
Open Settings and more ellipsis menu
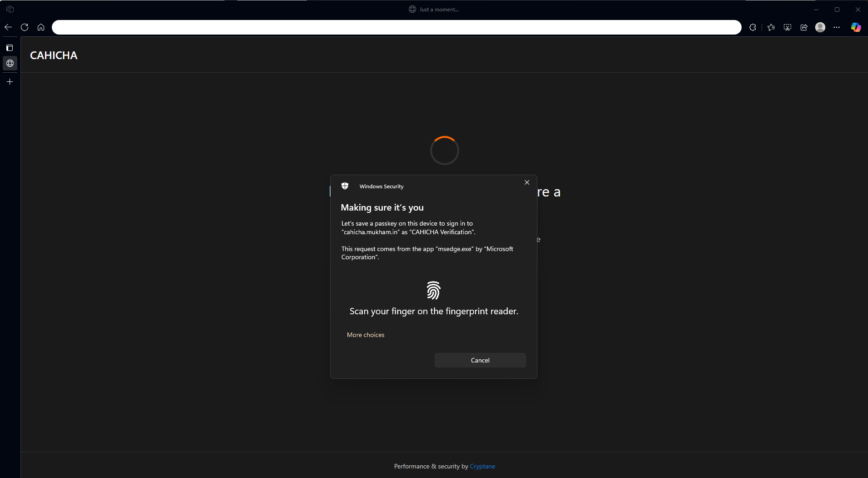click(837, 27)
